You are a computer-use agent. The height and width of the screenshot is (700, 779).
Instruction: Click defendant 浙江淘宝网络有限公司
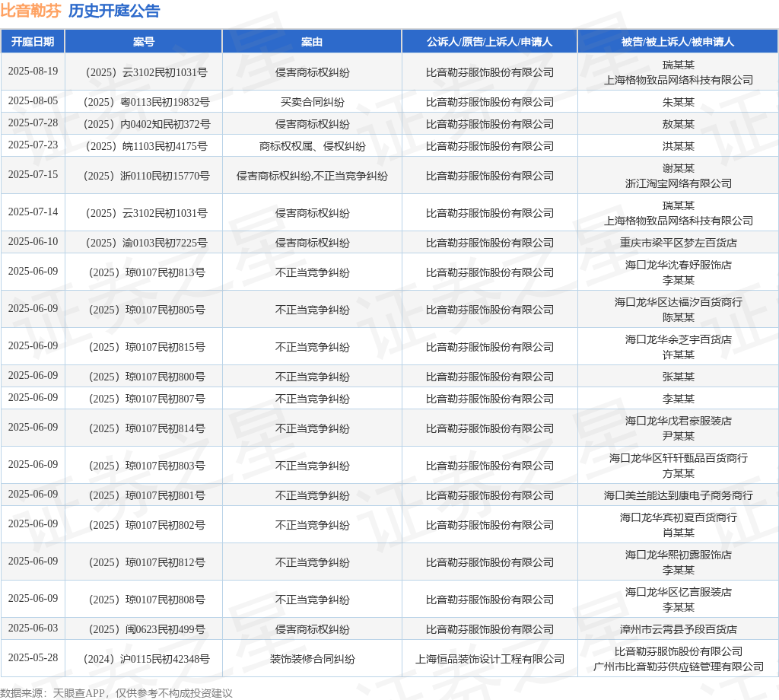[x=678, y=184]
